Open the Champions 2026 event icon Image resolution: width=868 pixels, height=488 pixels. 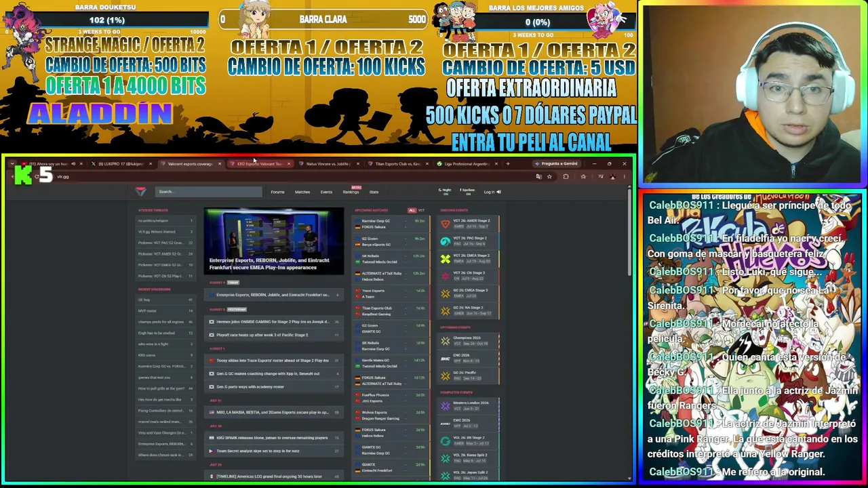pyautogui.click(x=445, y=341)
